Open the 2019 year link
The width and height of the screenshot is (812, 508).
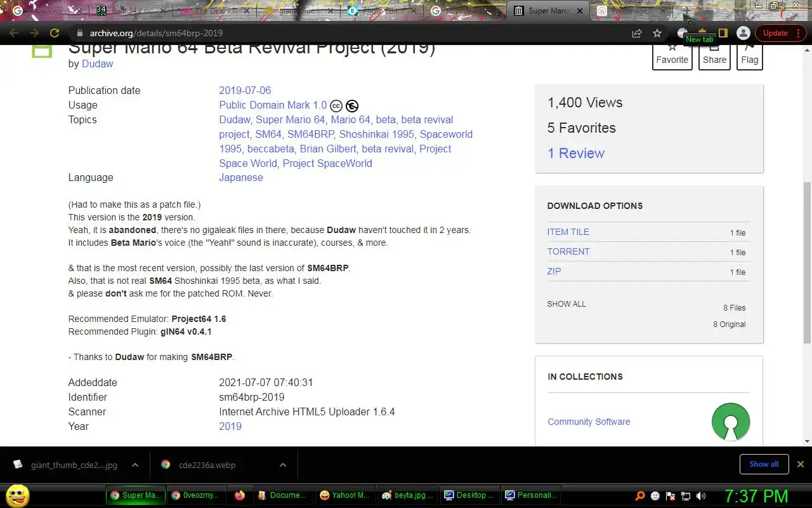click(x=230, y=426)
